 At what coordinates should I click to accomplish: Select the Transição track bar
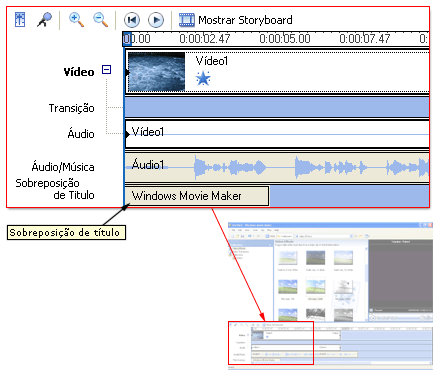coord(277,107)
